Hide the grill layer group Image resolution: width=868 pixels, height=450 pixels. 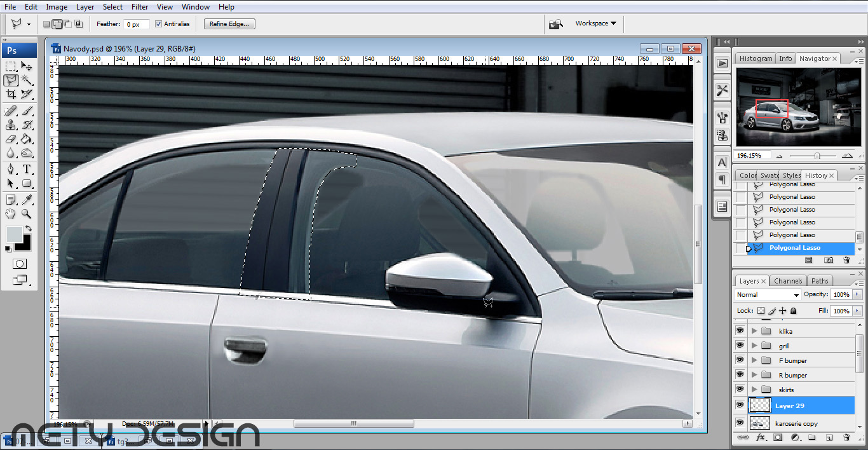click(740, 345)
